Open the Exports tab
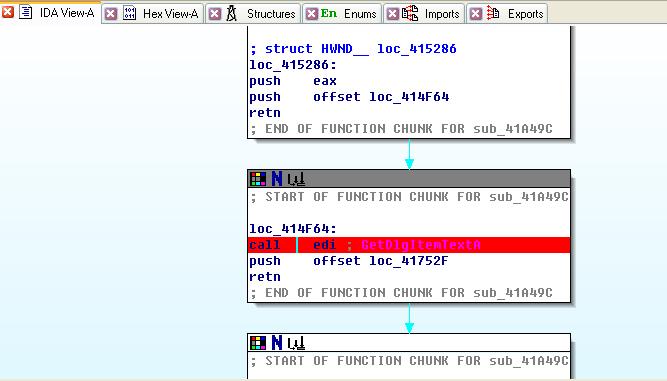 (525, 14)
